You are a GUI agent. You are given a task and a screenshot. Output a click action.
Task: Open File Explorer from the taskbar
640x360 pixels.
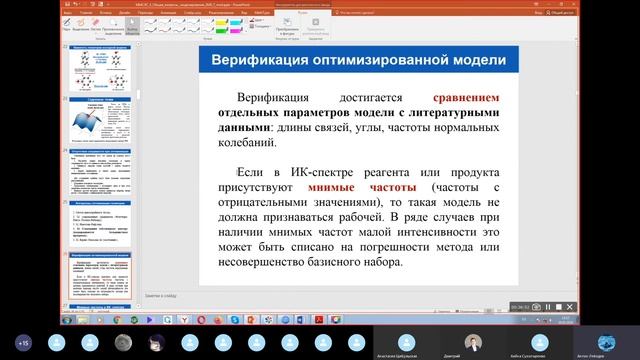point(83,320)
